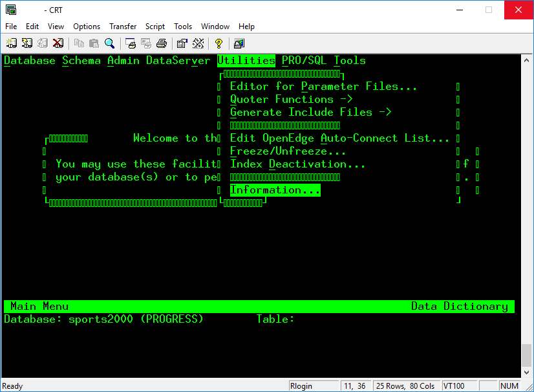
Task: Click the CRT application icon in title bar
Action: click(x=11, y=10)
